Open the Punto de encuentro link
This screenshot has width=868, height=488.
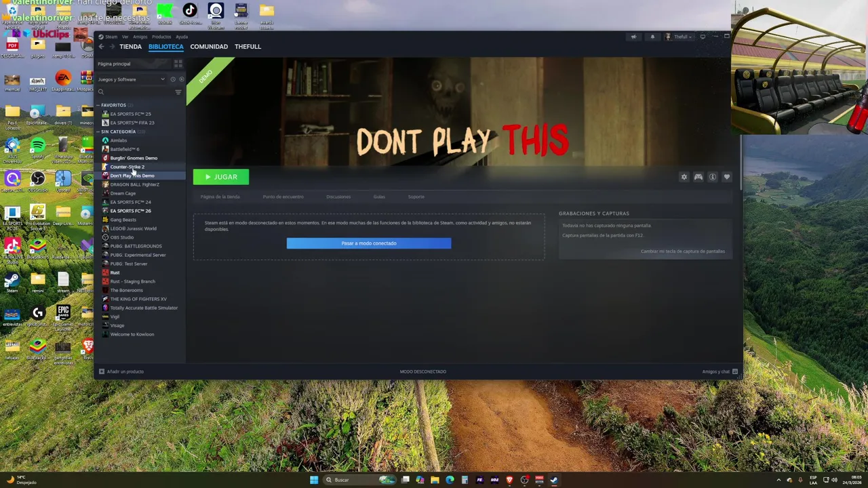coord(283,197)
